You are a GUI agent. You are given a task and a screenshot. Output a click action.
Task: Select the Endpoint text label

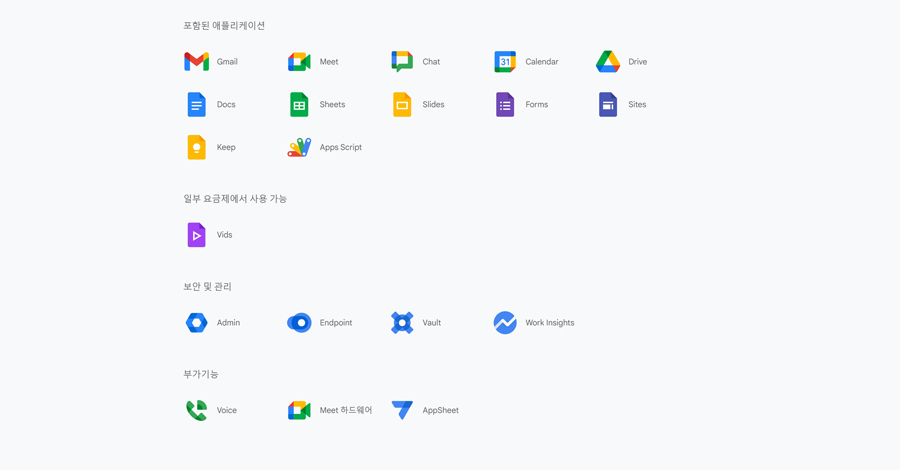point(336,323)
